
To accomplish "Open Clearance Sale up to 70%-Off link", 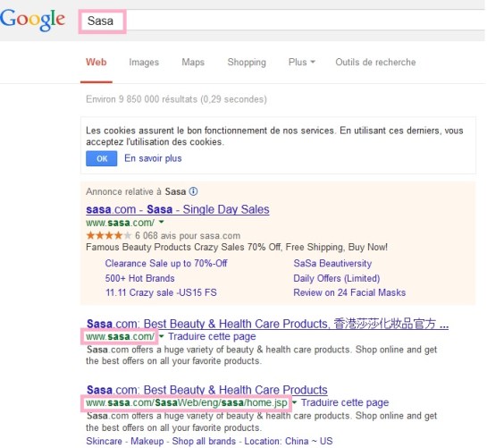I will [x=166, y=263].
